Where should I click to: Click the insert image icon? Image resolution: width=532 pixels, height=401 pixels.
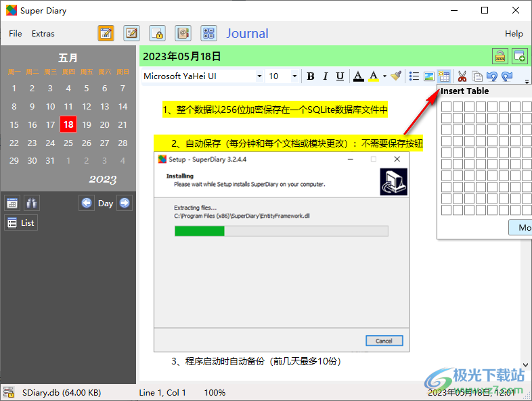click(x=429, y=76)
